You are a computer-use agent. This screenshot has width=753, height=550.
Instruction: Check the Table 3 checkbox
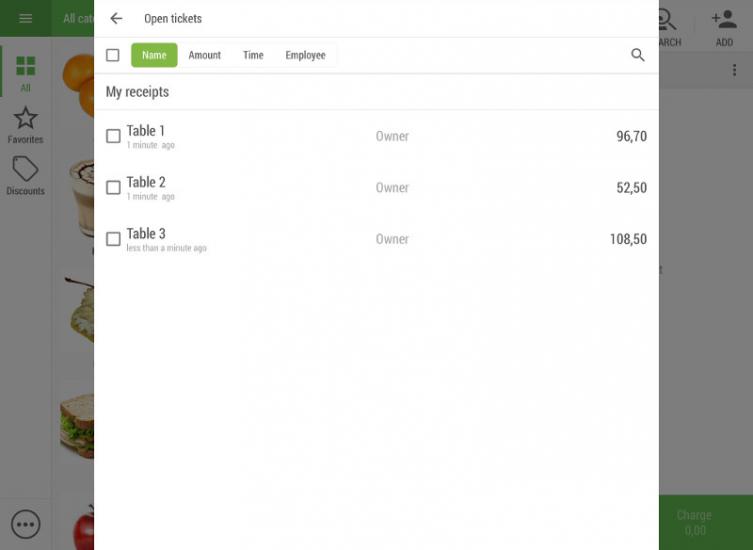click(x=113, y=239)
